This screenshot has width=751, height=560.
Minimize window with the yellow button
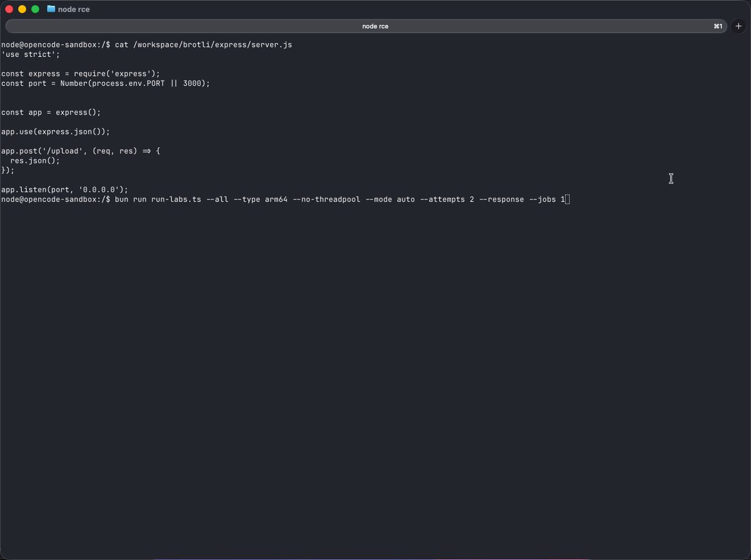coord(22,9)
